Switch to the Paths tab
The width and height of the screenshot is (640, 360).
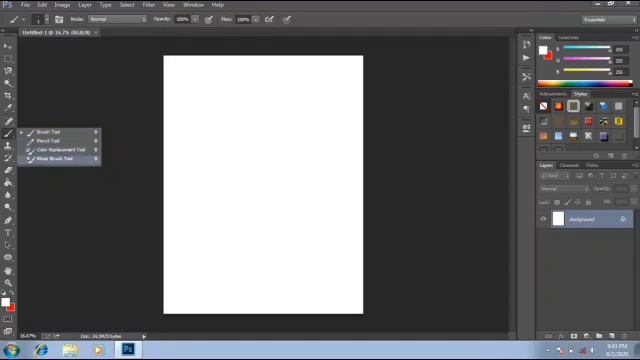tap(592, 165)
